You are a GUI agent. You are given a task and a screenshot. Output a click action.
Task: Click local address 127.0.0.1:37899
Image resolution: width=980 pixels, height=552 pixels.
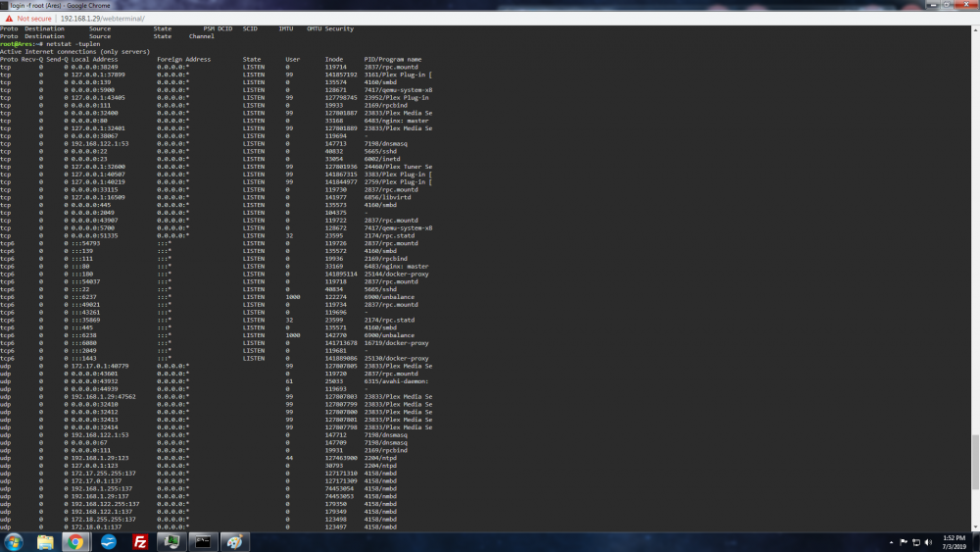pos(98,75)
